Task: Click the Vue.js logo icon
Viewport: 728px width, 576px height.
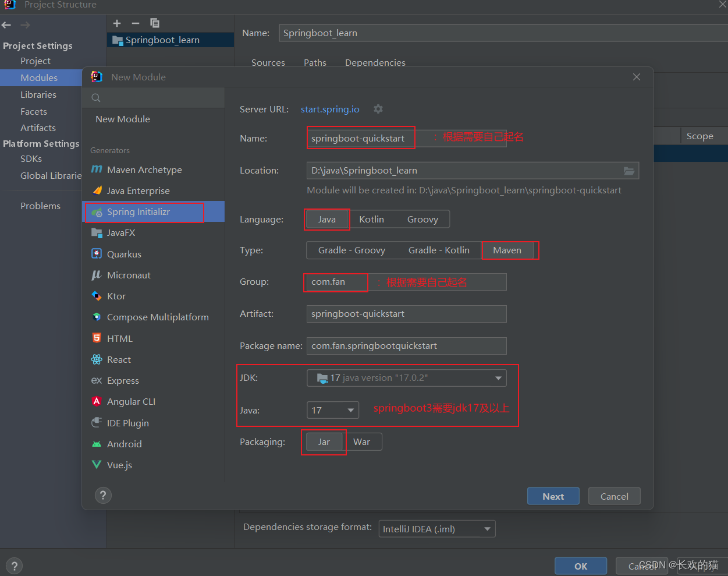Action: (97, 465)
